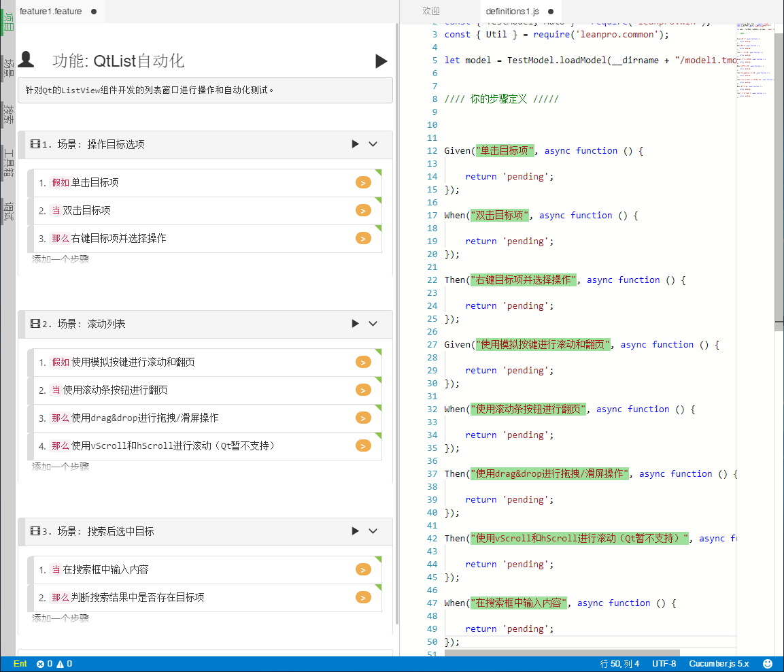This screenshot has width=784, height=672.
Task: Change UTF-8 encoding in status bar
Action: coord(664,664)
